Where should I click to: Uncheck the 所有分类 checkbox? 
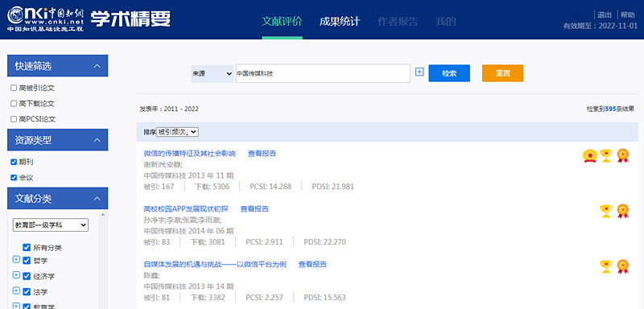pos(27,248)
